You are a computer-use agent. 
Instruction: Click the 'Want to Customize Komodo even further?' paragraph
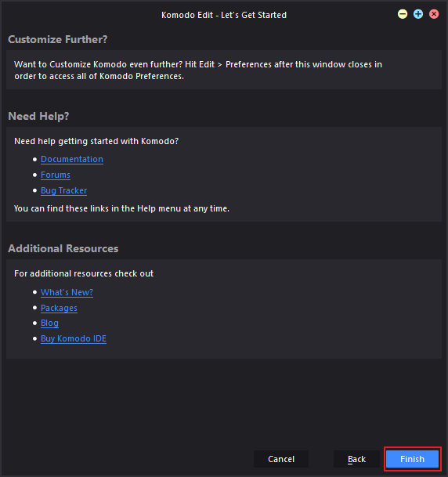[x=198, y=70]
